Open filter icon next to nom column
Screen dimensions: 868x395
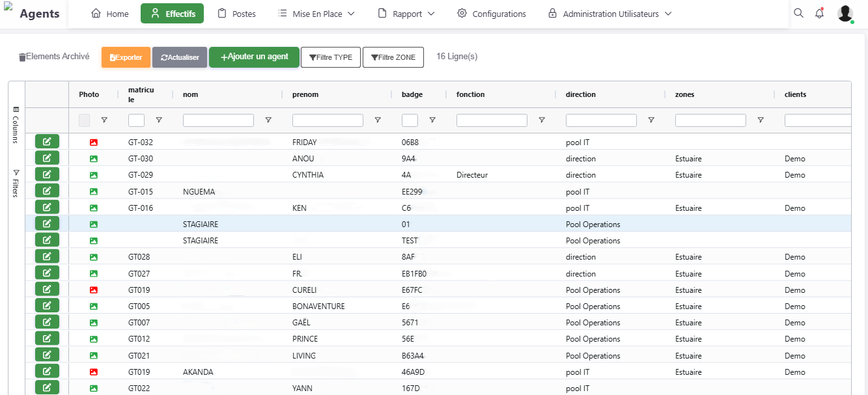[x=268, y=120]
